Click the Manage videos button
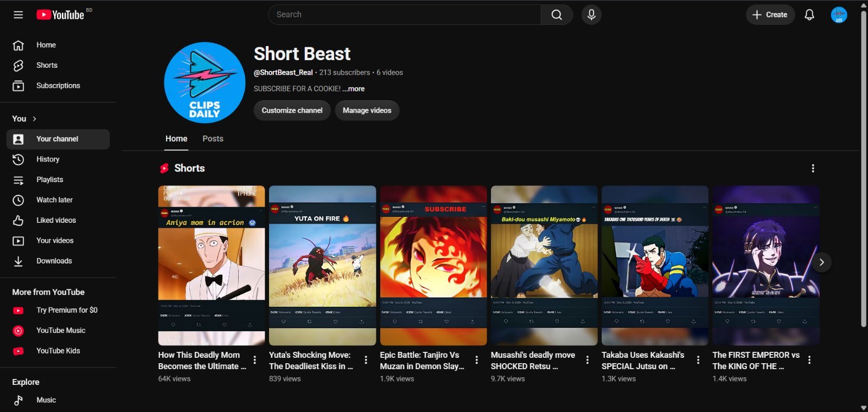 (367, 111)
